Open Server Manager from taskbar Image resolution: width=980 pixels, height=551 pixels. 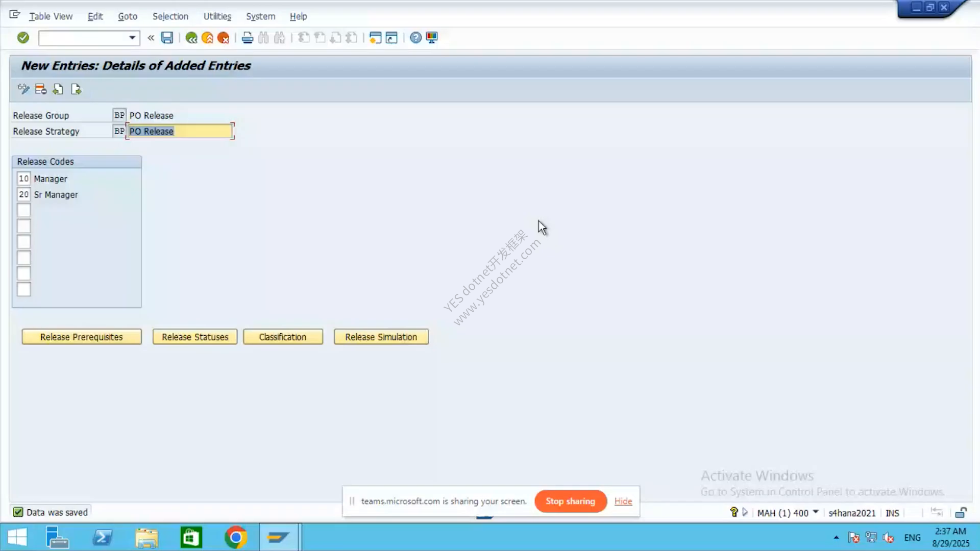57,537
